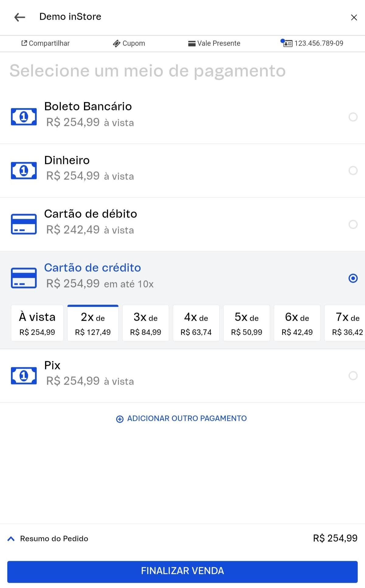Click the Cartão de débito card icon

[24, 224]
